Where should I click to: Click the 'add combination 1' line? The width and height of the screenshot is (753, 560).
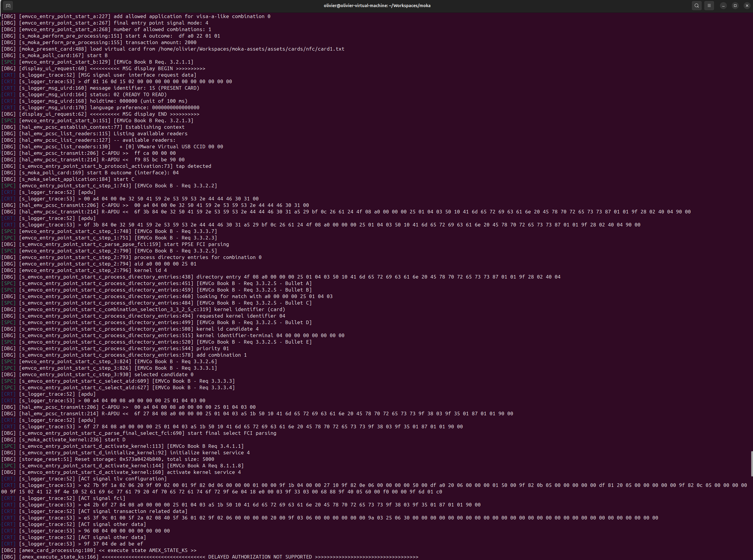pyautogui.click(x=124, y=355)
